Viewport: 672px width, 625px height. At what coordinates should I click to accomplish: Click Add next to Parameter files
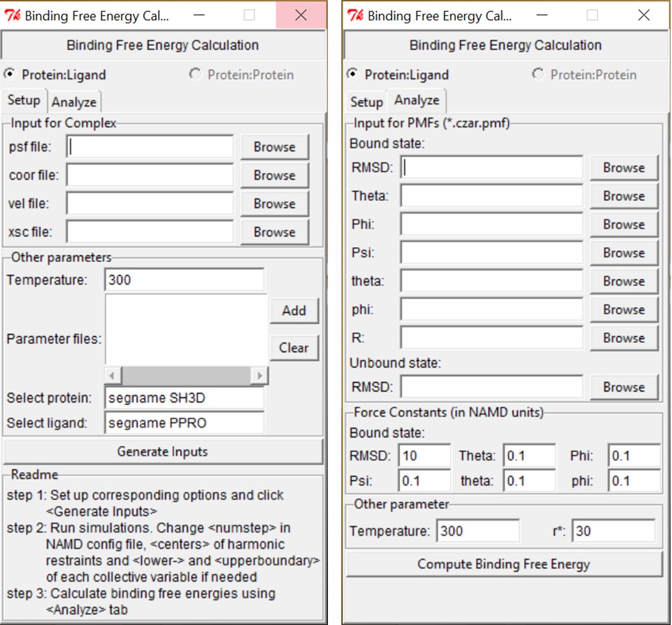(x=293, y=311)
